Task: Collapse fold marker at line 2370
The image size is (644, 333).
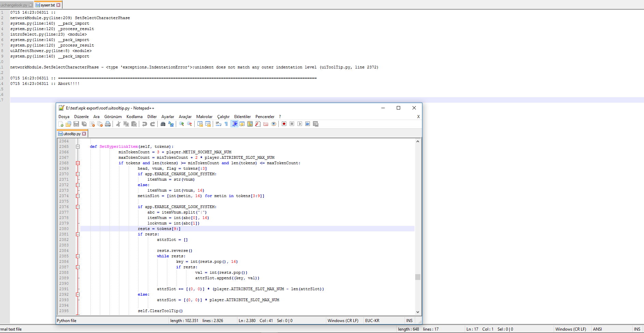Action: tap(78, 174)
